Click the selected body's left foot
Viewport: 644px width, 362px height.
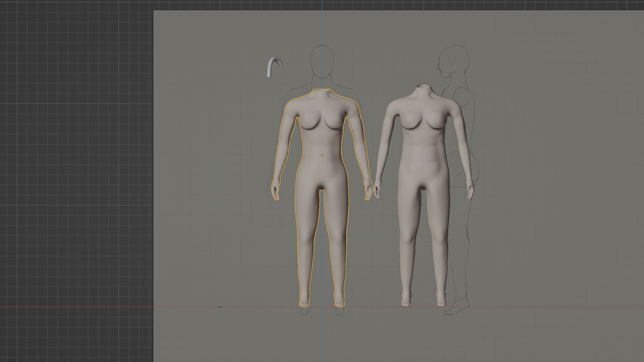pyautogui.click(x=304, y=301)
